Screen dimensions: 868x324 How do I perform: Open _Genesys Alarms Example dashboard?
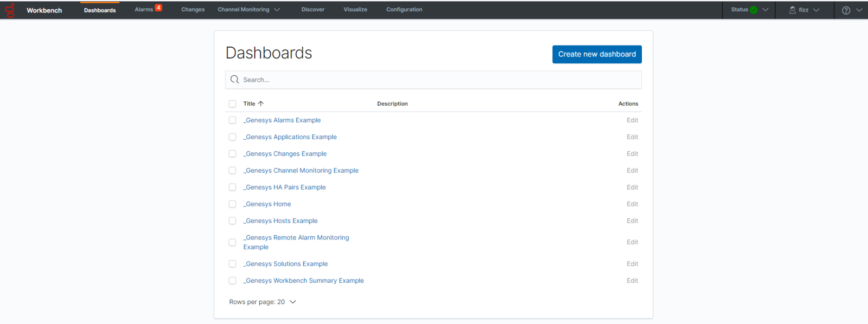(282, 120)
